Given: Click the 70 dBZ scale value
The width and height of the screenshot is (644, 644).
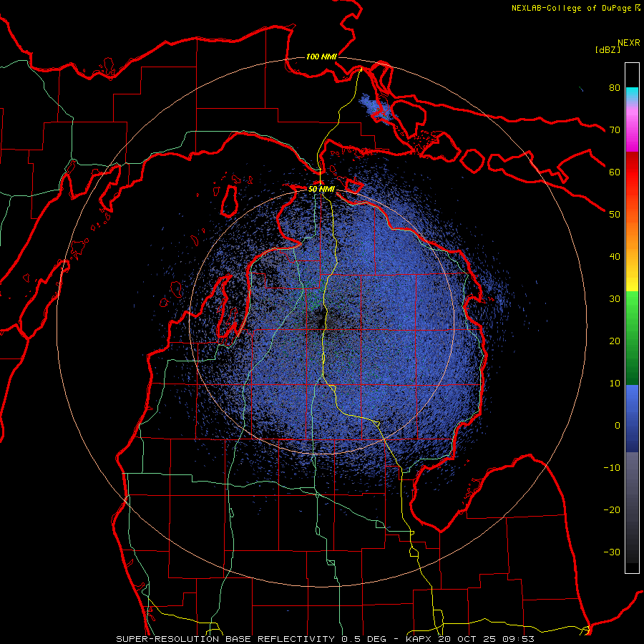Looking at the screenshot, I should 615,130.
